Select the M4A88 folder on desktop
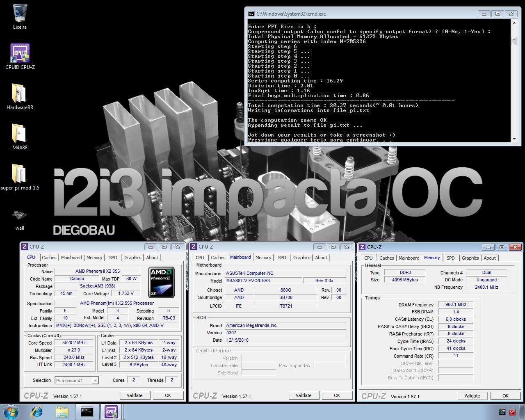This screenshot has height=420, width=525. (x=20, y=137)
